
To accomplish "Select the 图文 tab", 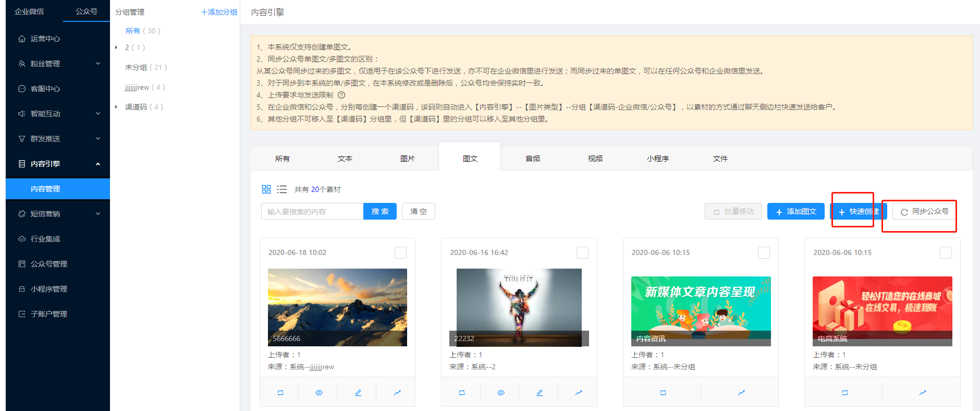I will (470, 156).
